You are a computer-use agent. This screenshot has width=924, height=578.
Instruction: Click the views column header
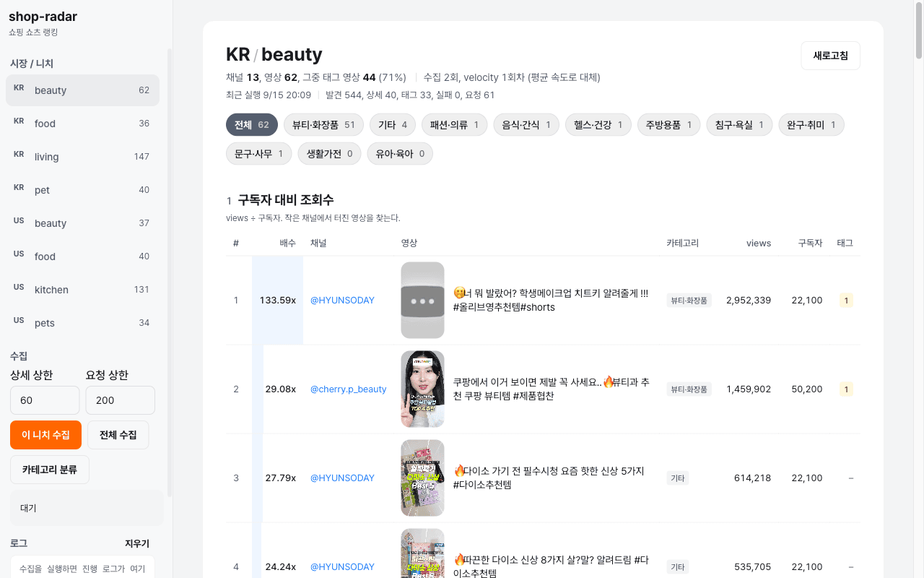(x=759, y=243)
